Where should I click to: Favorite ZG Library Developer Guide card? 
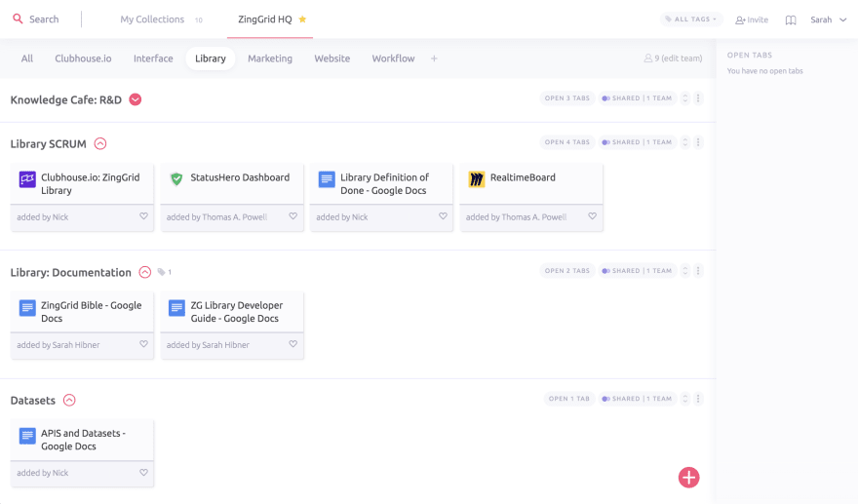click(x=293, y=344)
